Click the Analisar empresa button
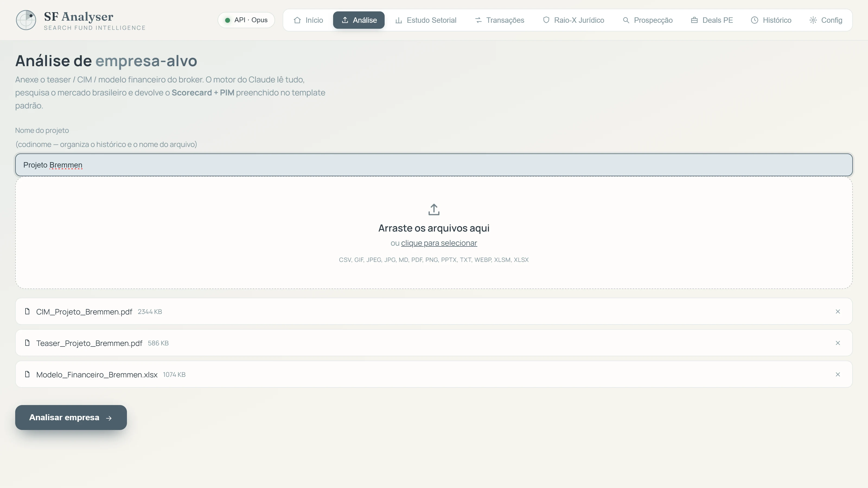Screen dimensions: 868x488 [x=71, y=418]
